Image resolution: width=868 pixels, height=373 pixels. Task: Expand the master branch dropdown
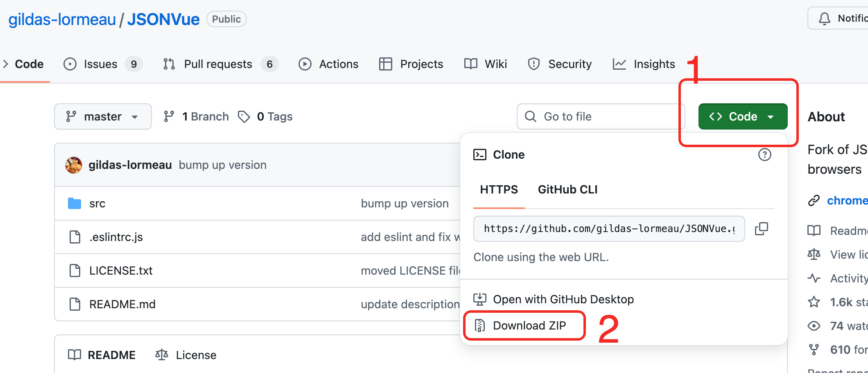click(x=103, y=116)
